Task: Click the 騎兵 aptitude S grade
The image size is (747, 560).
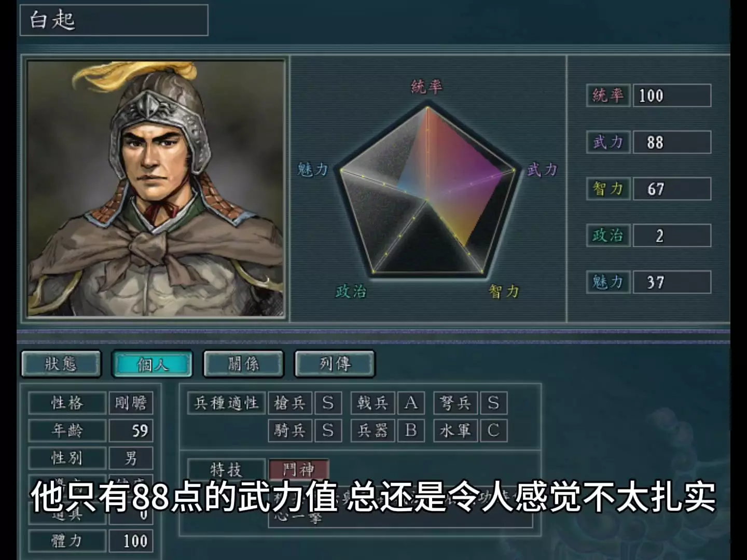Action: click(x=328, y=430)
